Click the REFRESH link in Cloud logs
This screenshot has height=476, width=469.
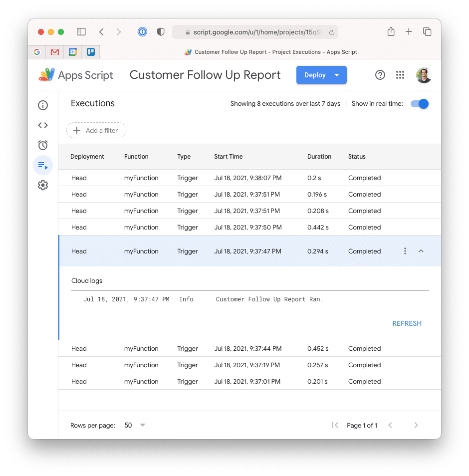[407, 323]
